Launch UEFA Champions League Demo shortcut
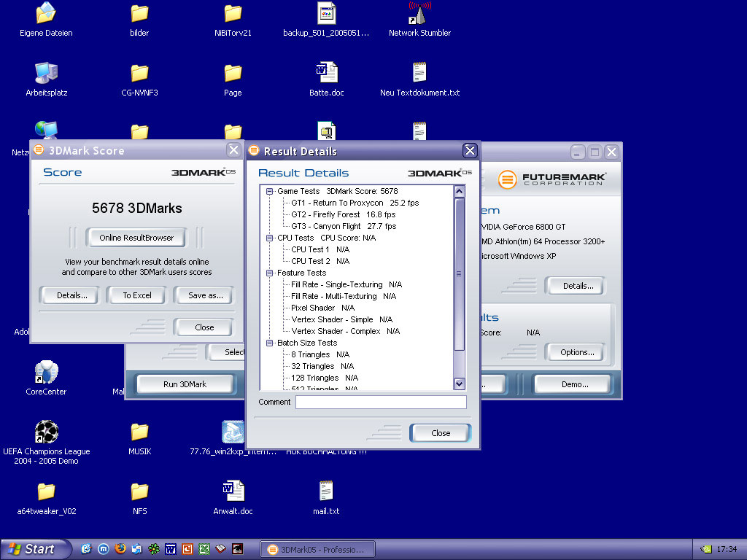747x560 pixels. [46, 432]
